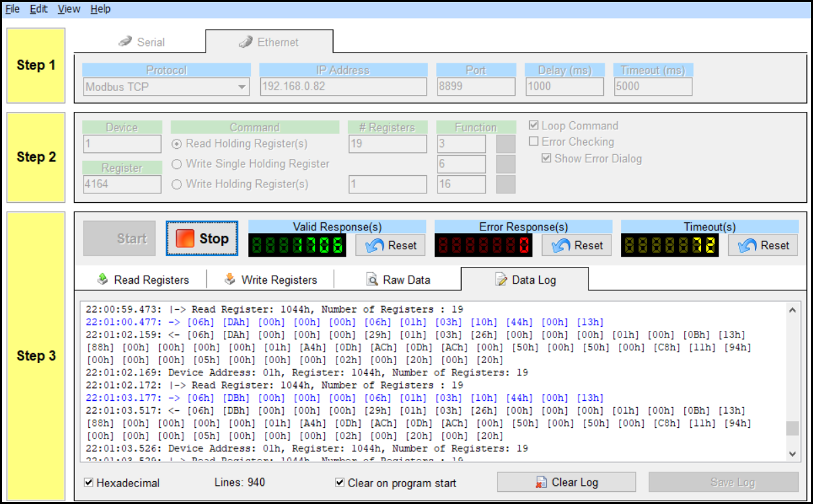Click the green Valid Response(s) counter display
Image resolution: width=813 pixels, height=504 pixels.
[x=297, y=245]
